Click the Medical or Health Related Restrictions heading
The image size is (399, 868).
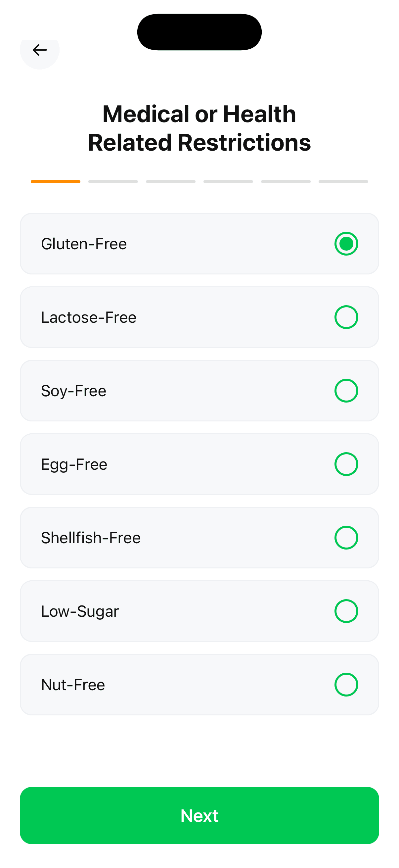point(199,128)
